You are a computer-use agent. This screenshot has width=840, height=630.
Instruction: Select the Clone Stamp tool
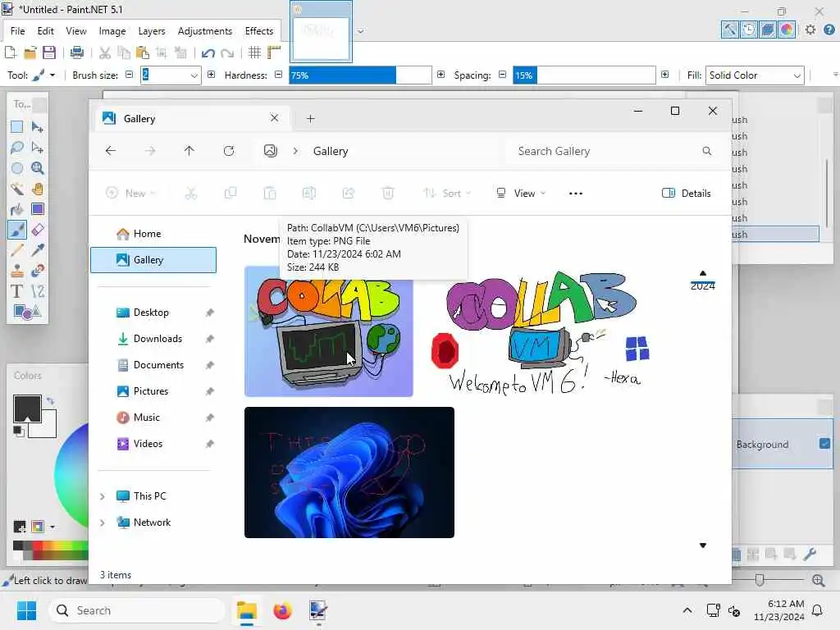click(x=16, y=271)
